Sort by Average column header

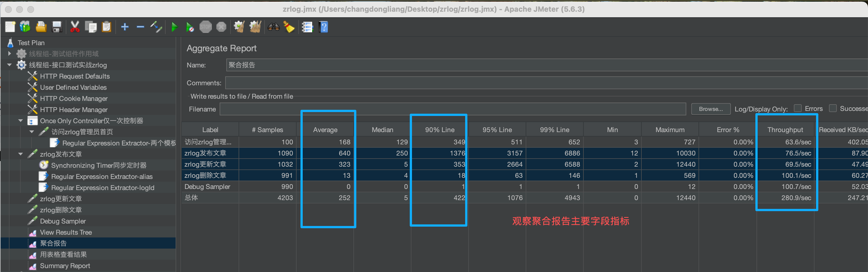click(x=325, y=130)
